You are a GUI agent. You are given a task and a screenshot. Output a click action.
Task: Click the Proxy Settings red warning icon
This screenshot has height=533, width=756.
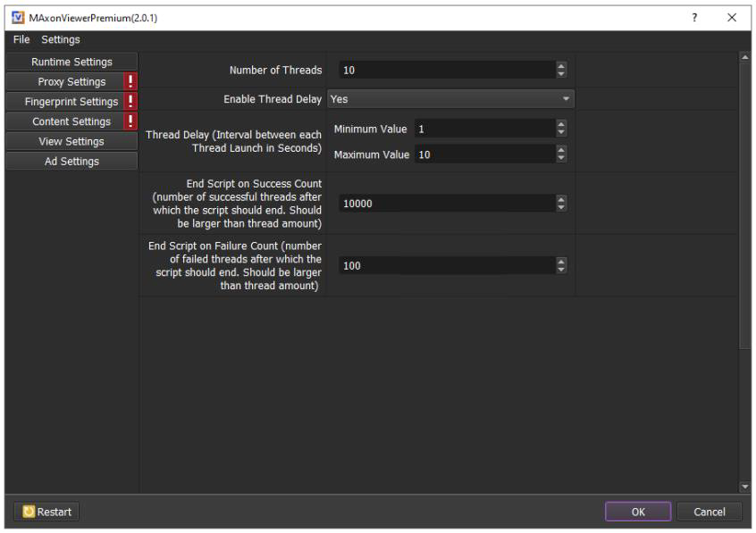[x=130, y=81]
